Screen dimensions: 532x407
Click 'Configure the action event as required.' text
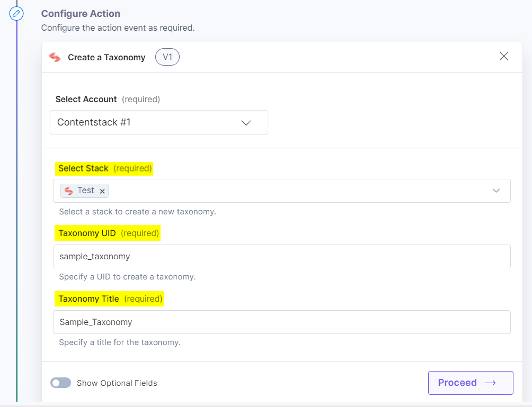[x=118, y=28]
